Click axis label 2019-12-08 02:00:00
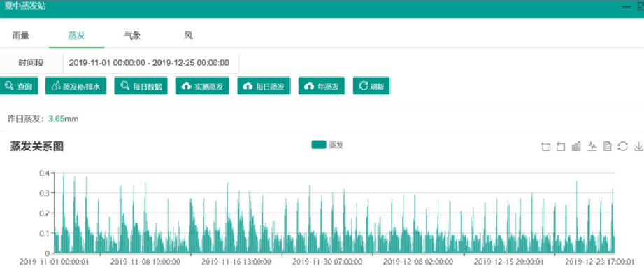 click(x=418, y=262)
